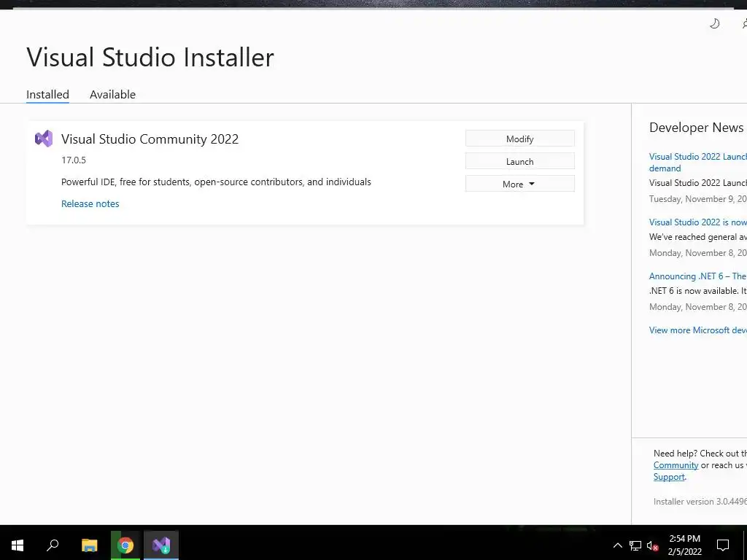The width and height of the screenshot is (747, 560).
Task: Click the muted volume tray icon
Action: (653, 545)
